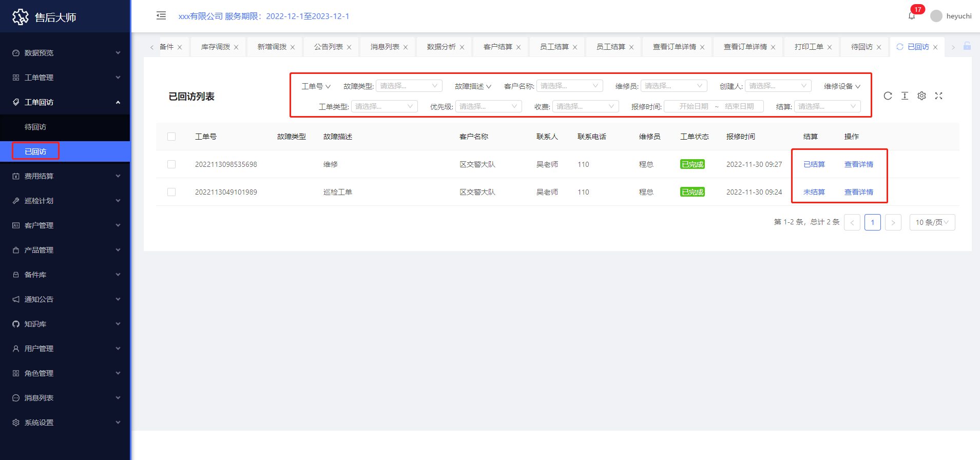Open the 故障类型 filter dropdown
This screenshot has width=980, height=460.
coord(409,86)
